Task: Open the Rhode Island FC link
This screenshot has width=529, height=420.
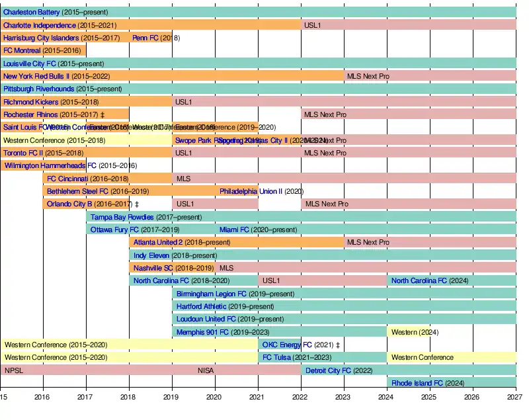Action: click(417, 383)
